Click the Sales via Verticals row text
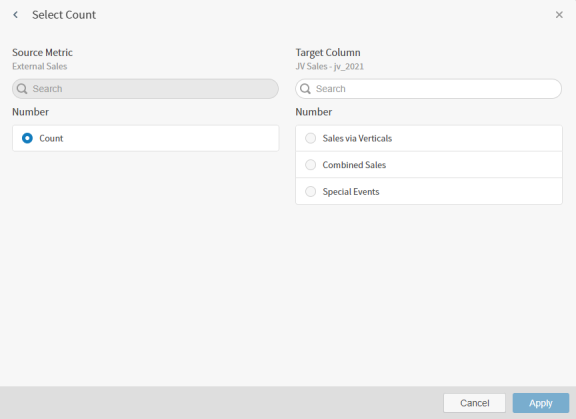Screen dimensions: 576x419 click(x=357, y=138)
